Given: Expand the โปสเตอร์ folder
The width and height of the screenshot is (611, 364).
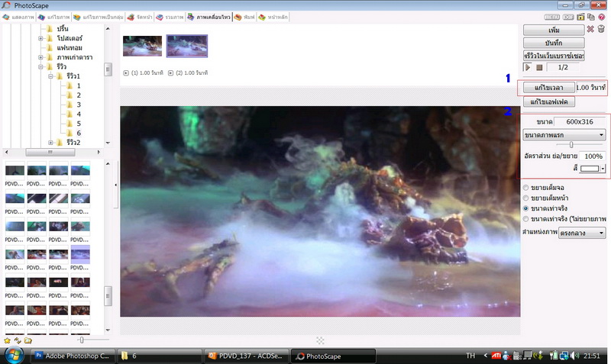Looking at the screenshot, I should (x=40, y=39).
